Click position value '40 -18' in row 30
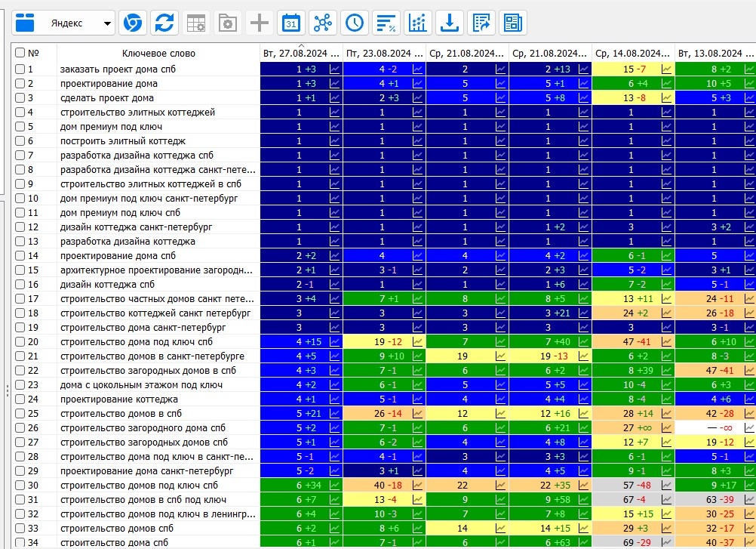 tap(388, 486)
